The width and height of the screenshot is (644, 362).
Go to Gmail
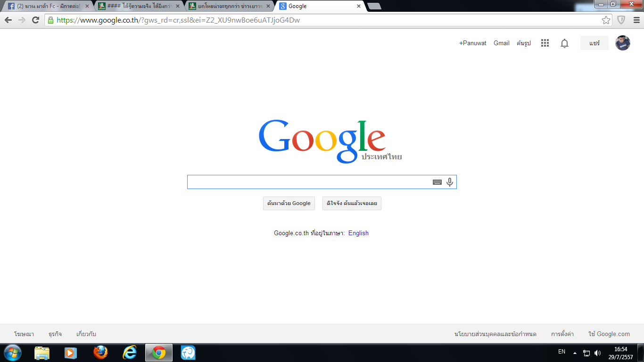[x=502, y=43]
